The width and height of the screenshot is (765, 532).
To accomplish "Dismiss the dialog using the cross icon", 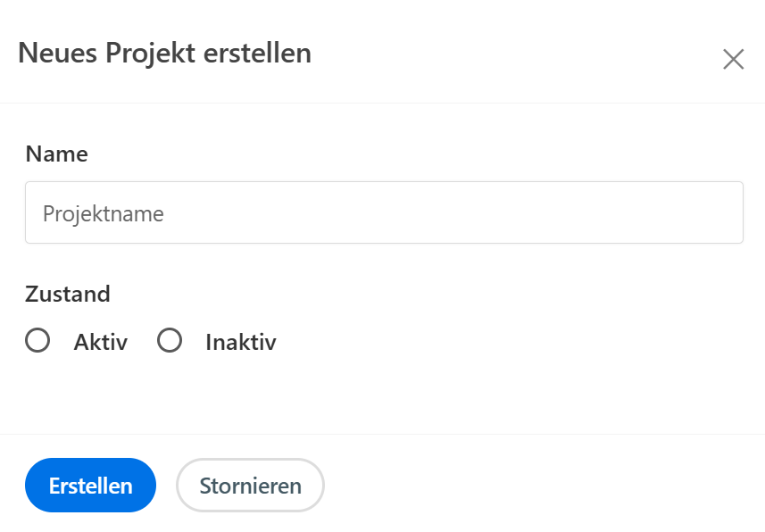I will pos(733,60).
